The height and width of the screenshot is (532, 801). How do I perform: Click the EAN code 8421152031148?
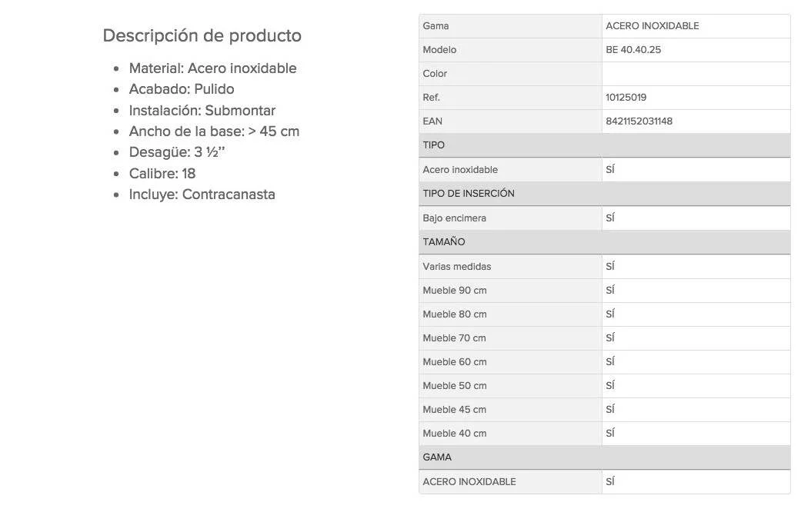click(639, 121)
